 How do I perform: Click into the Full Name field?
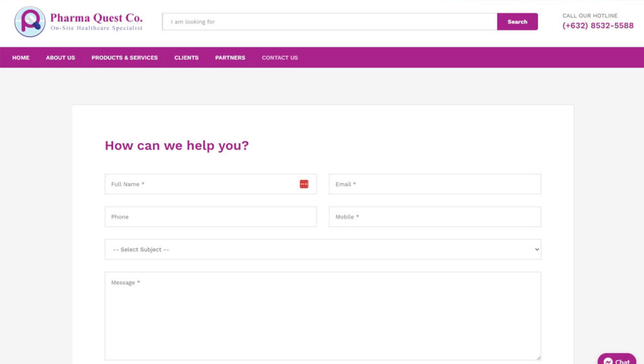tap(201, 184)
